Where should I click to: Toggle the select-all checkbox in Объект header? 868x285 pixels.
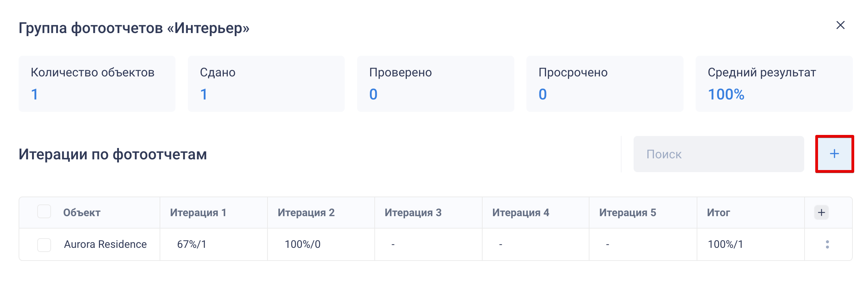(44, 212)
